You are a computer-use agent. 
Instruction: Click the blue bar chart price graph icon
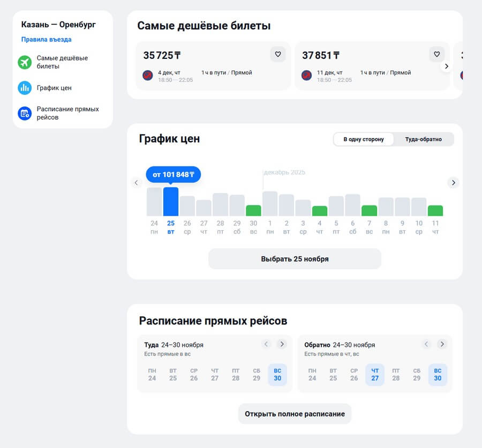[x=25, y=88]
